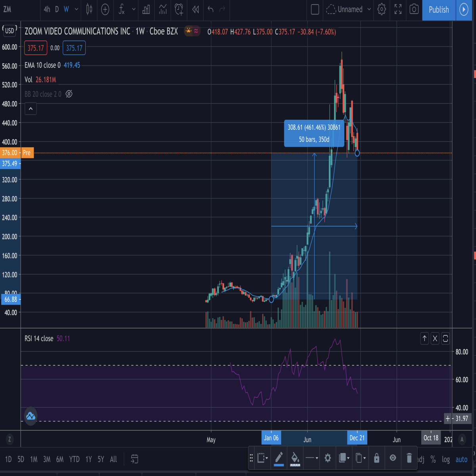Select the 5D date range
Screen dimensions: 476x476
coord(21,459)
